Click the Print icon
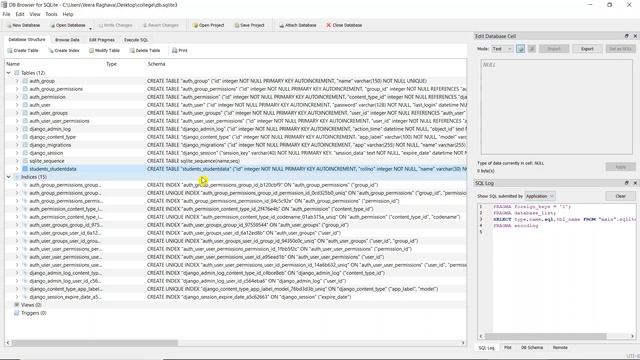Viewport: 640px width, 360px height. (x=175, y=51)
